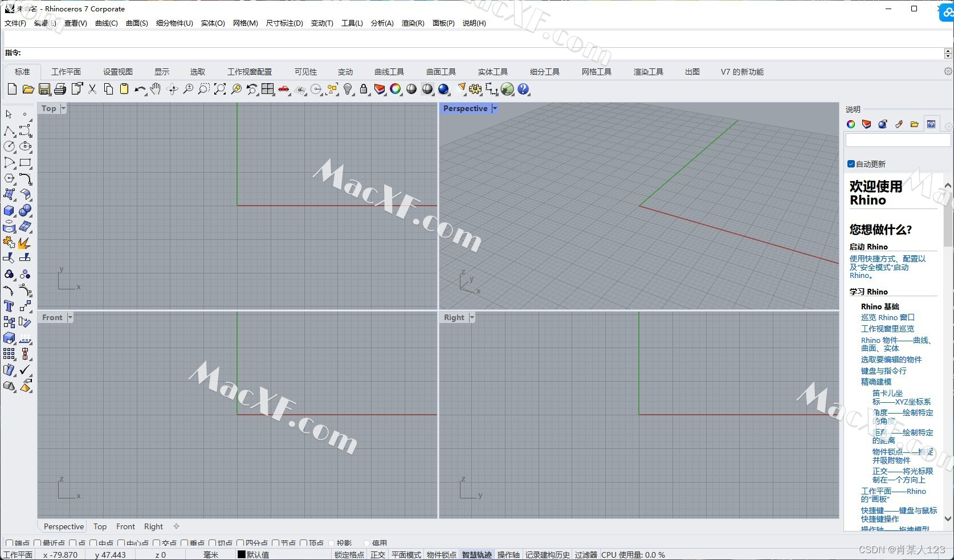Select the circle tool in sidebar

(x=9, y=147)
